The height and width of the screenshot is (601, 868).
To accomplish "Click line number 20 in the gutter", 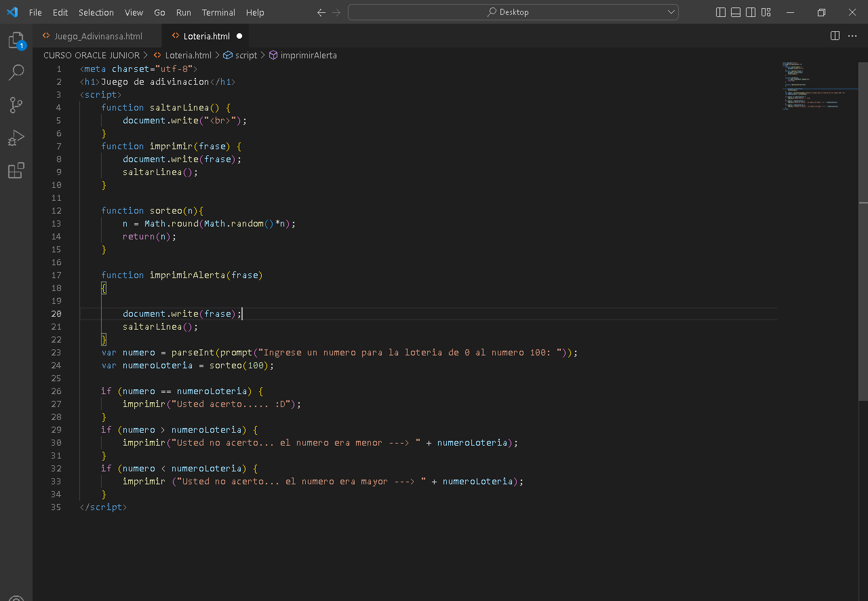I will pyautogui.click(x=56, y=313).
